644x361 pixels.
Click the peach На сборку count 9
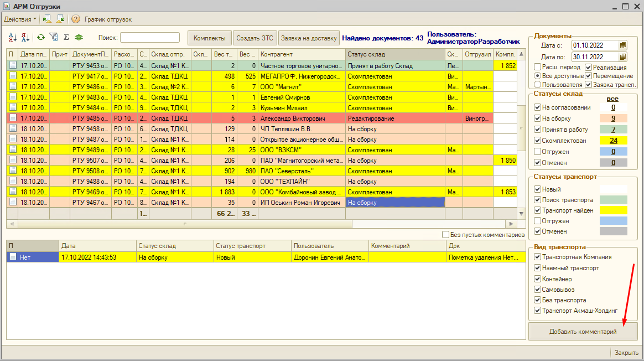pos(613,118)
